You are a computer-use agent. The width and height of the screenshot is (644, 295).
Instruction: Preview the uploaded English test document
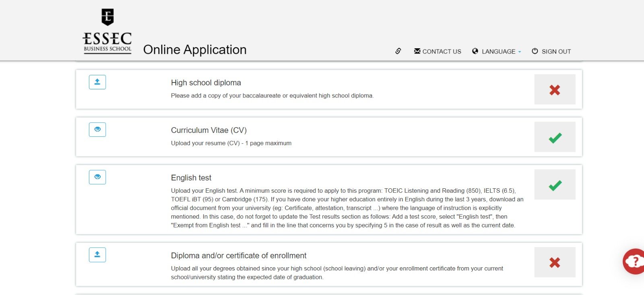point(97,177)
